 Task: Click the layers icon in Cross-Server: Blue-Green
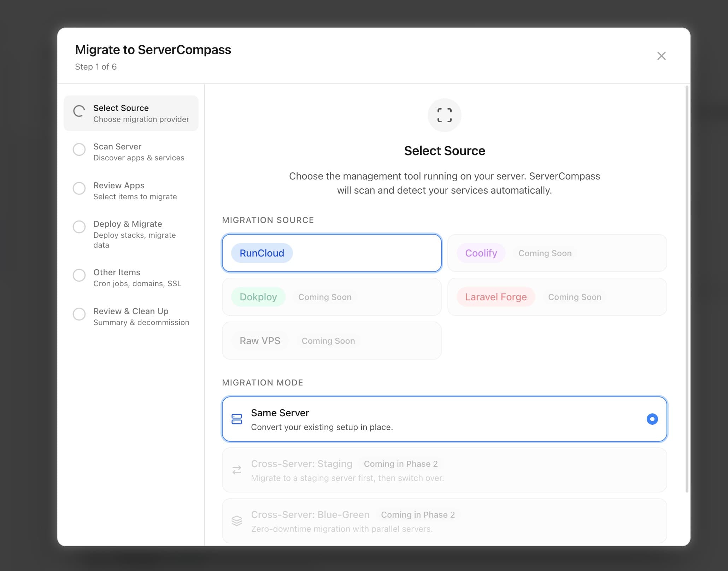pos(237,521)
